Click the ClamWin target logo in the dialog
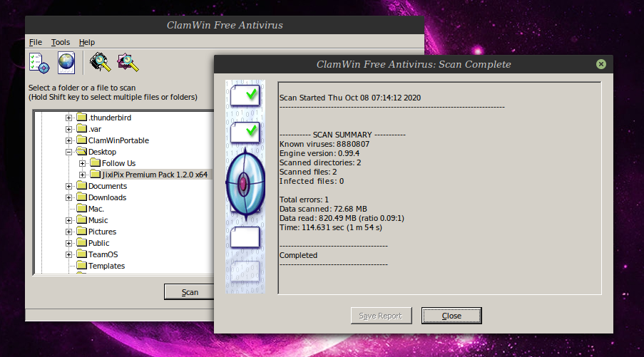644x357 pixels. pyautogui.click(x=245, y=184)
